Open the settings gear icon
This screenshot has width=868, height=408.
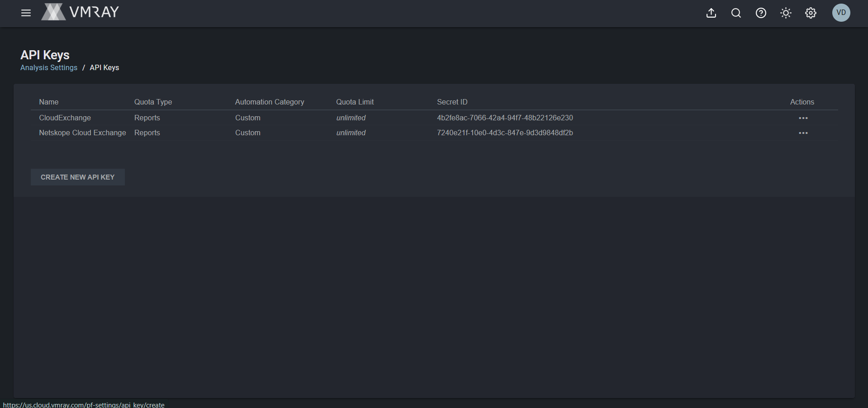click(811, 13)
